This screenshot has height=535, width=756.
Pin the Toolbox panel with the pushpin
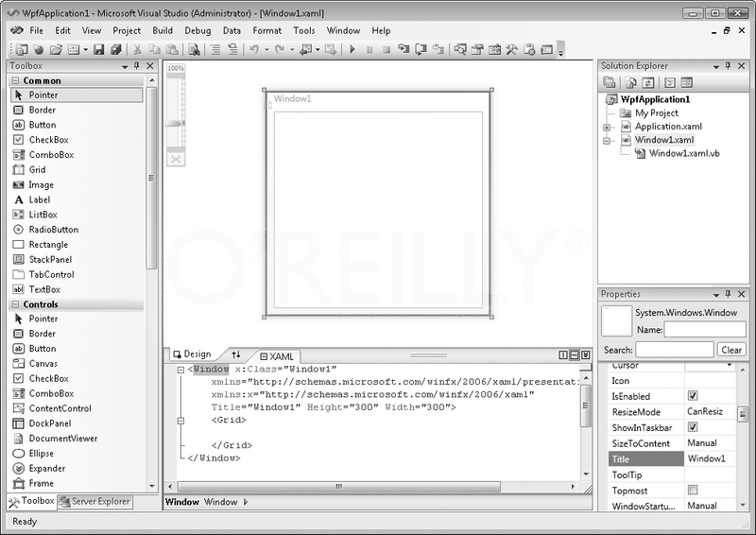click(137, 65)
